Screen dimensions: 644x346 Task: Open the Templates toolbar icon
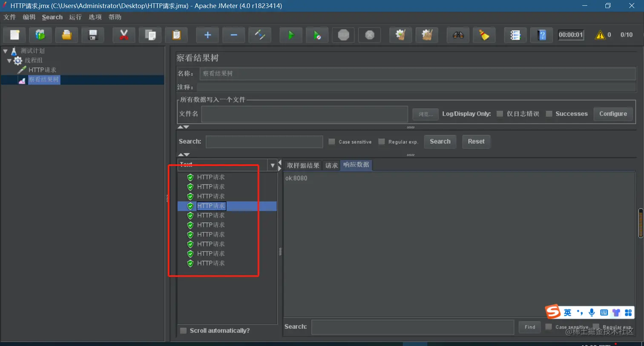tap(40, 35)
